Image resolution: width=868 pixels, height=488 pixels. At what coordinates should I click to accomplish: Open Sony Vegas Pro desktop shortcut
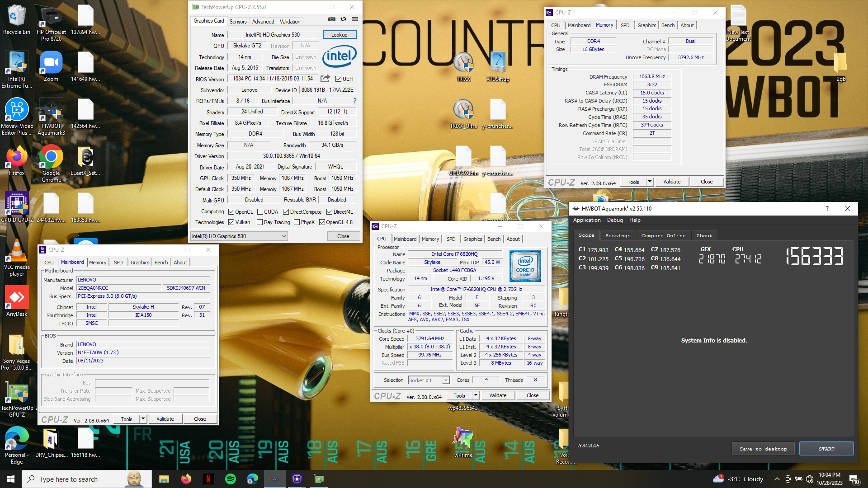click(17, 353)
